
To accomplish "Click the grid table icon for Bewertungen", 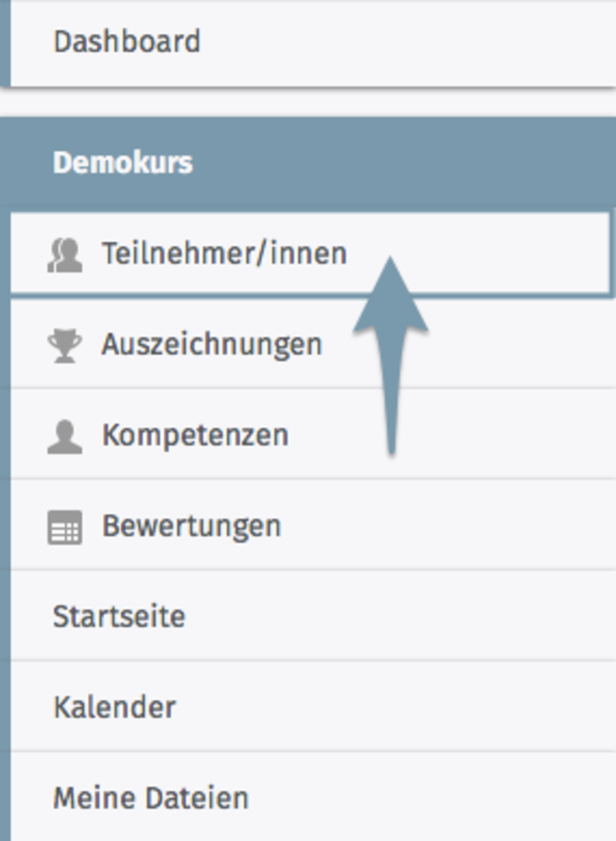I will [65, 527].
